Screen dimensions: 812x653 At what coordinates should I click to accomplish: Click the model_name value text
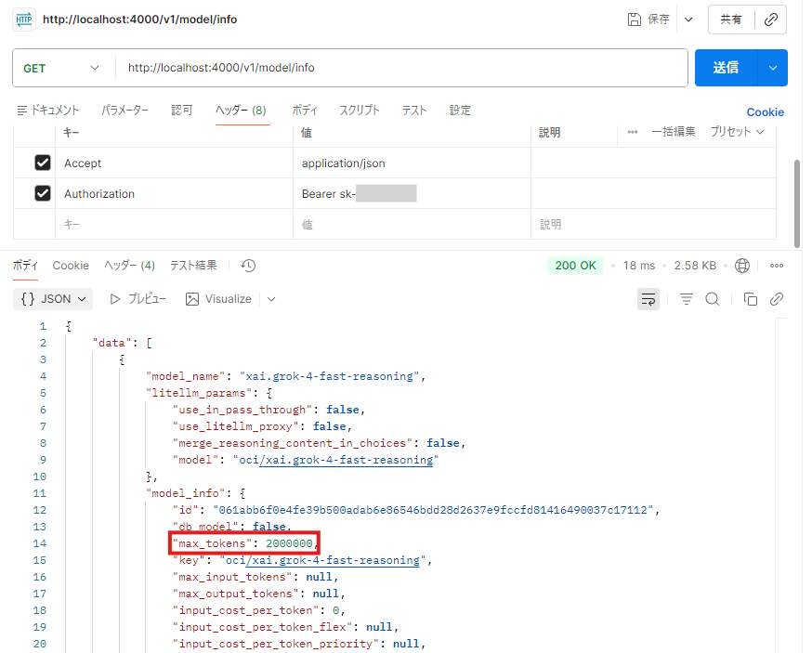point(330,376)
